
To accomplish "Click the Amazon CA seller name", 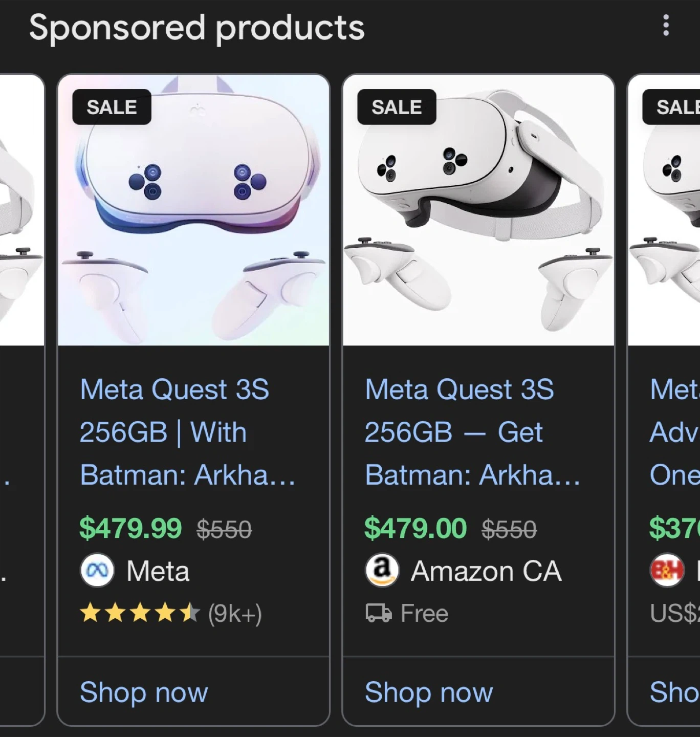I will tap(486, 571).
